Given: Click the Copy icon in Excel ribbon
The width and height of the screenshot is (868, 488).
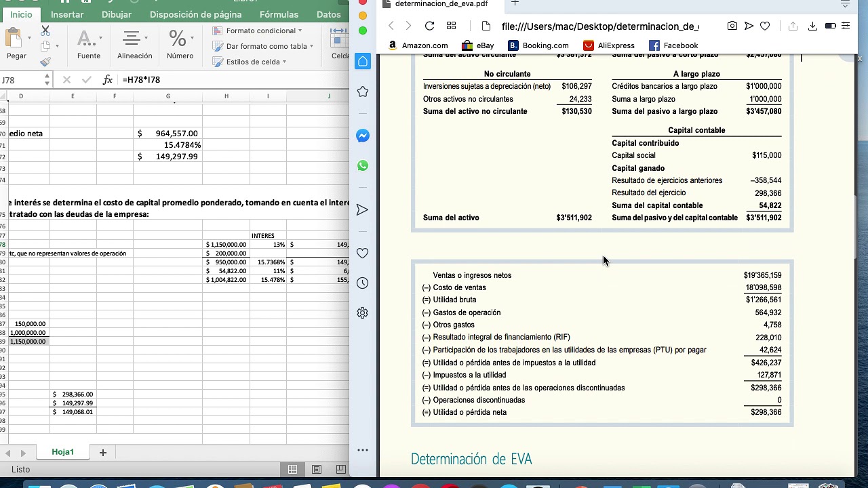Looking at the screenshot, I should tap(45, 46).
